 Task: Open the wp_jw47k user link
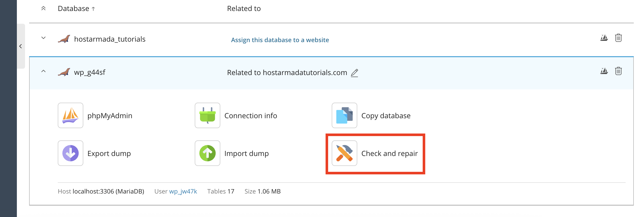(x=183, y=191)
